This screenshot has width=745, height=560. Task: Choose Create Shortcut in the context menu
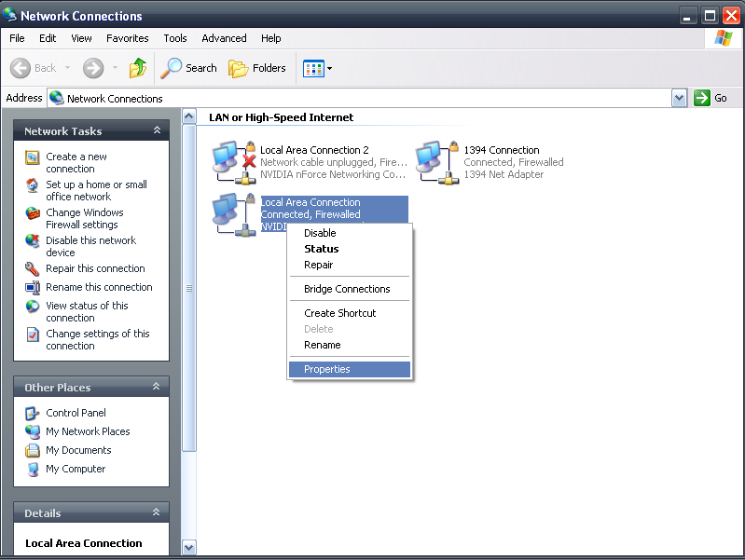click(x=350, y=313)
